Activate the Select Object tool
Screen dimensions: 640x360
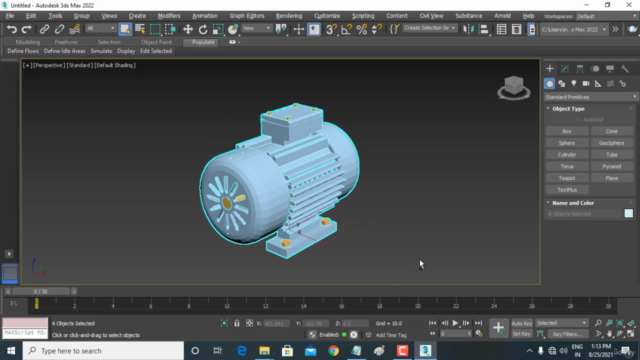pos(125,29)
